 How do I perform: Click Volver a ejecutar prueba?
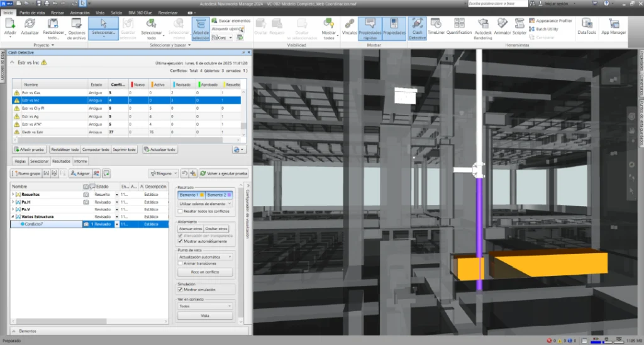pyautogui.click(x=224, y=173)
